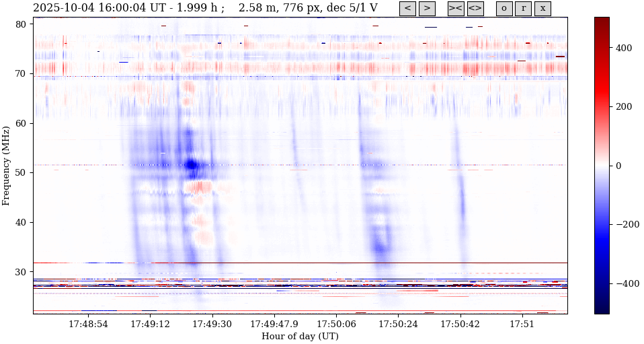Viewport: 644px width, 344px height.
Task: Click the 17:48:54 time axis tick label
Action: click(x=88, y=324)
